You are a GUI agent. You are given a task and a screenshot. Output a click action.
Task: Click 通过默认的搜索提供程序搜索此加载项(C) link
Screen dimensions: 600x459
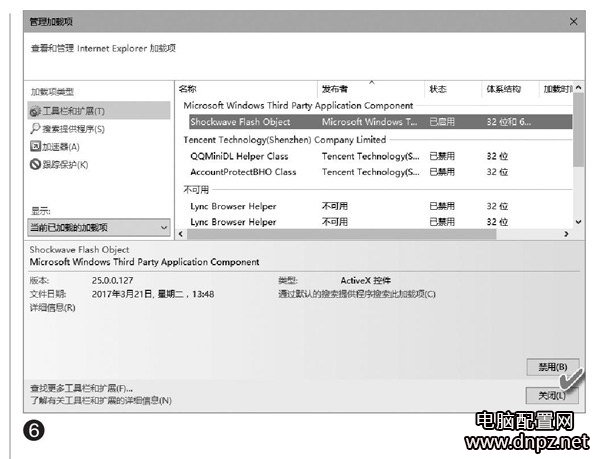(x=357, y=294)
